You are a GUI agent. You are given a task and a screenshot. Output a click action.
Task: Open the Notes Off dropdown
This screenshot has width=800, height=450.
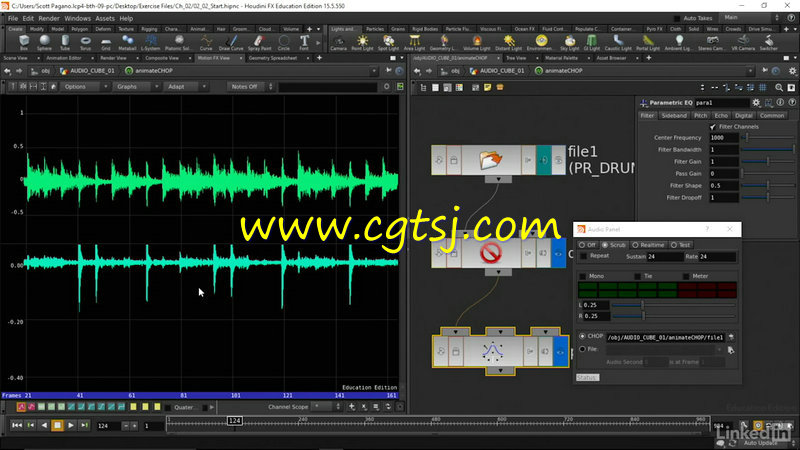251,87
